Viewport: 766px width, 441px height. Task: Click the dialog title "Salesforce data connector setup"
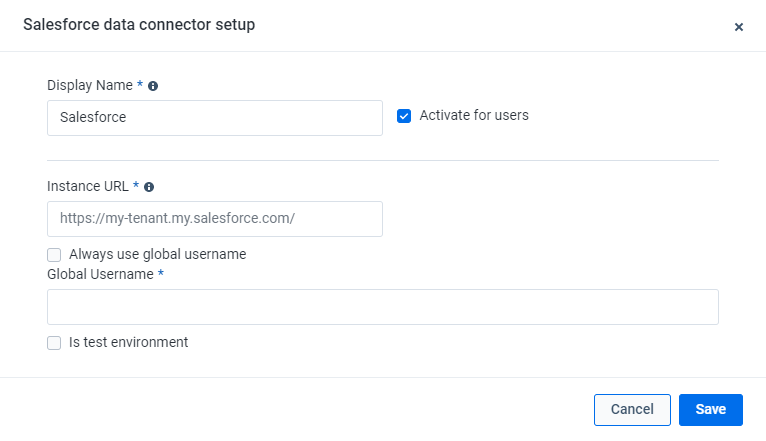tap(139, 24)
